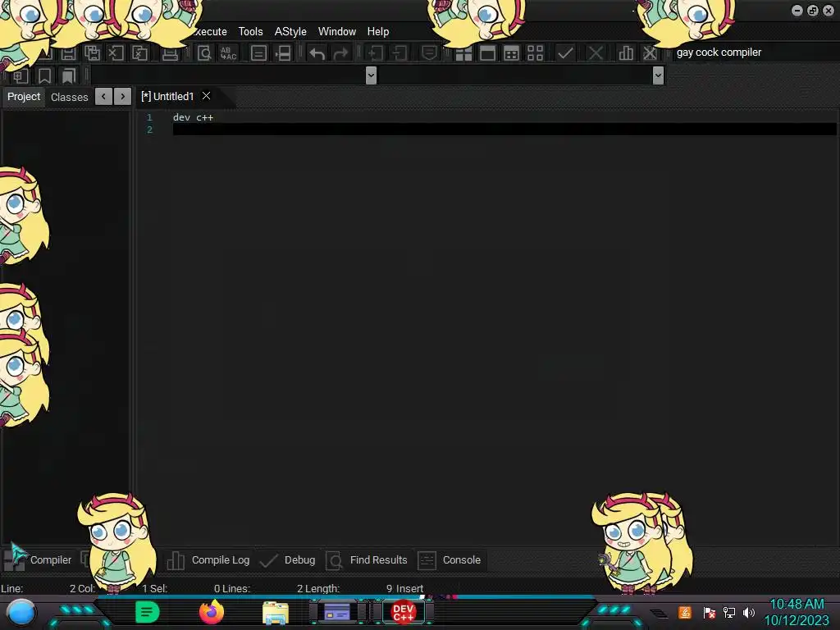Click the Save All toolbar icon
This screenshot has width=840, height=630.
tap(92, 53)
